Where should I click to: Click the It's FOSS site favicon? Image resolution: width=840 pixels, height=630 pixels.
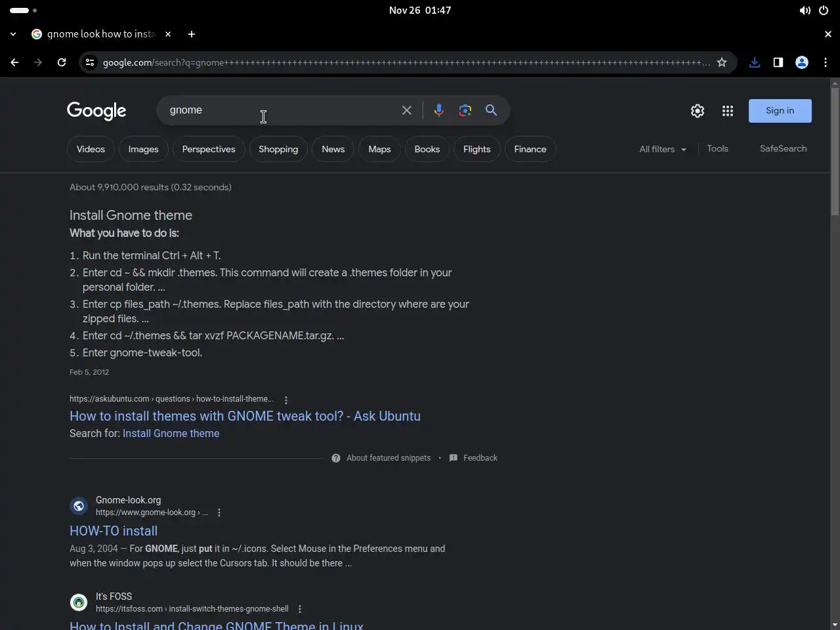point(79,602)
